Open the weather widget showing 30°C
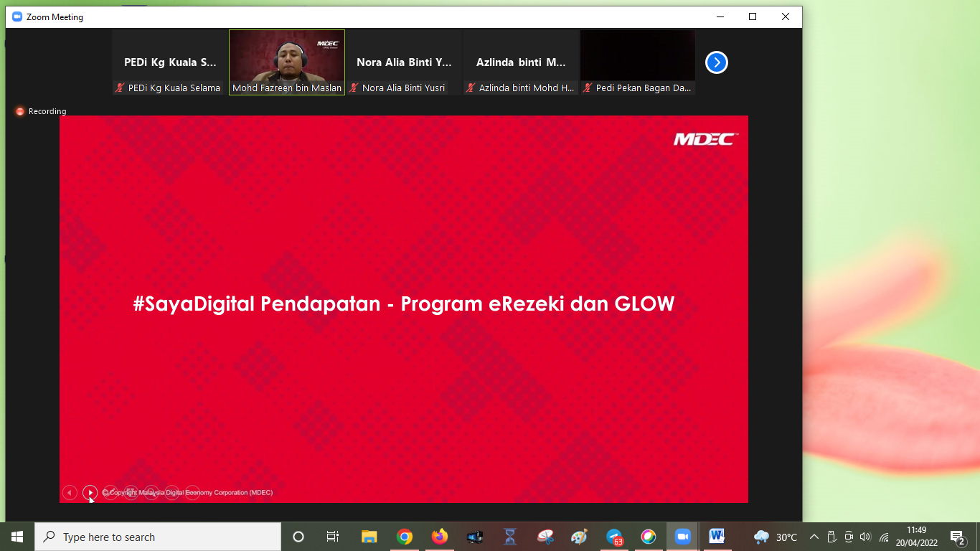This screenshot has height=551, width=980. pos(776,537)
